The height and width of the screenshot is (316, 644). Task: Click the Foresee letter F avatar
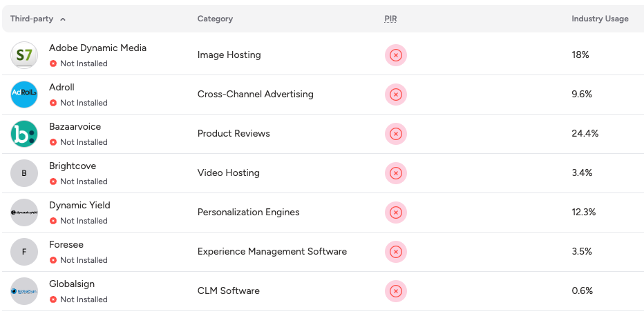pyautogui.click(x=24, y=252)
